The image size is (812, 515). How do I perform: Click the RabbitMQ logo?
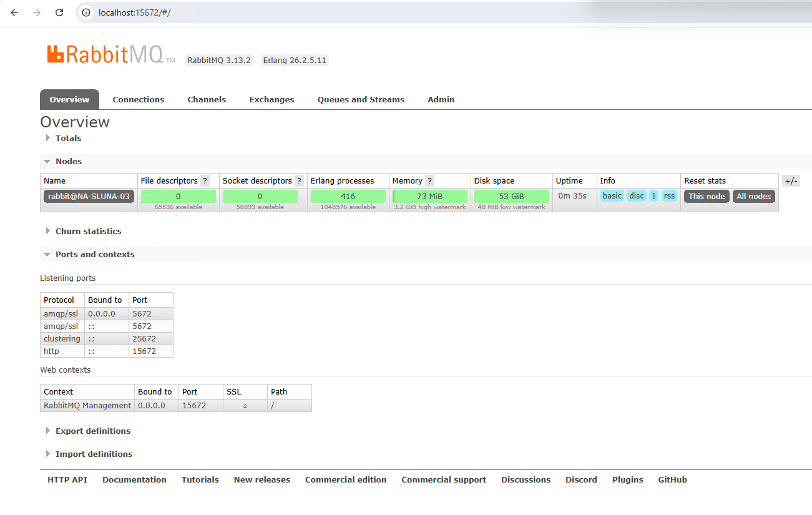pyautogui.click(x=111, y=55)
